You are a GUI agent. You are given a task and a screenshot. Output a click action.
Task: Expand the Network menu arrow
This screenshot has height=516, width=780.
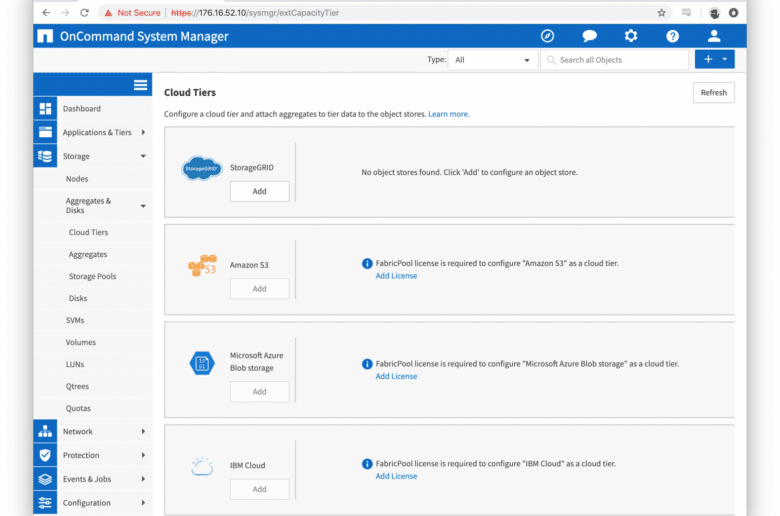143,431
